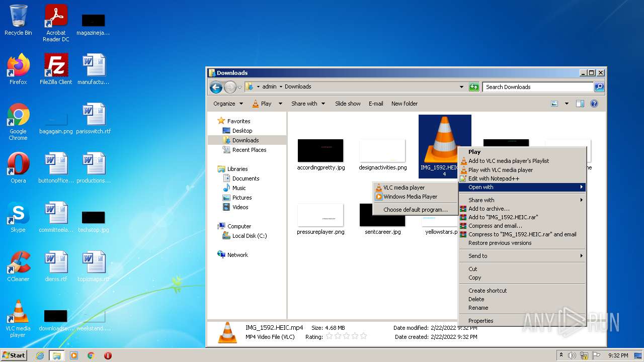Choose Compress and email option

[x=522, y=226]
